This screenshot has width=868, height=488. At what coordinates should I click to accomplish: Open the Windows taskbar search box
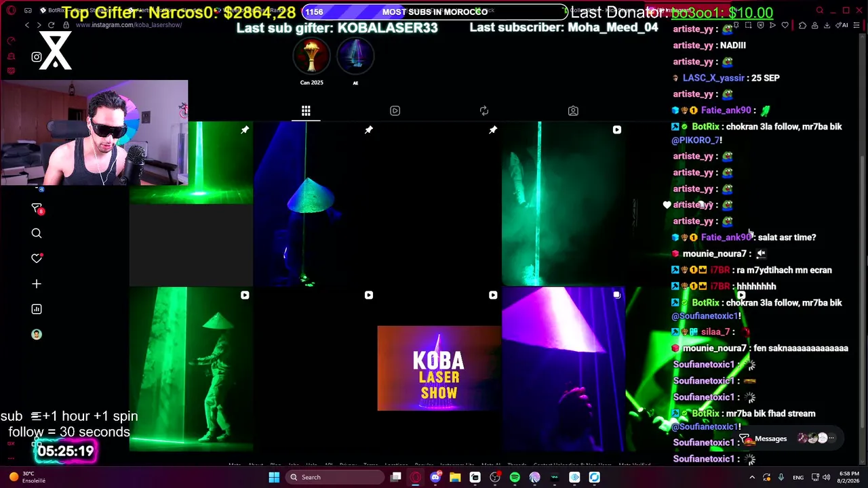coord(335,477)
